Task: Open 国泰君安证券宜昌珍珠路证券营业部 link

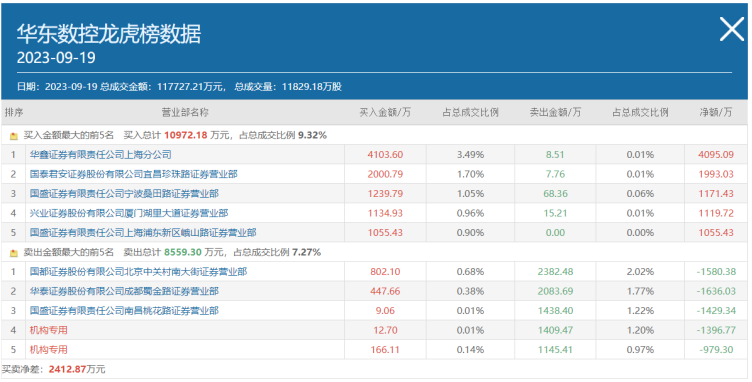Action: (x=133, y=174)
